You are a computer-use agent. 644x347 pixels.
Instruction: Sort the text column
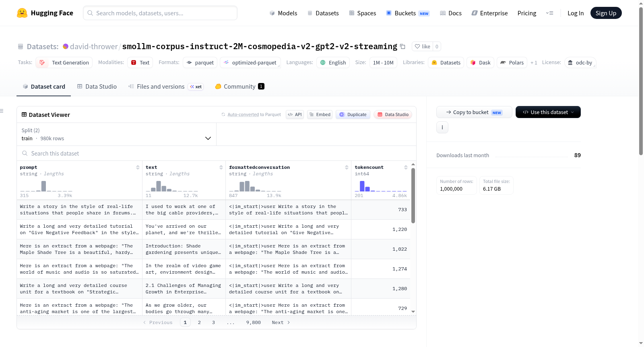[x=221, y=167]
